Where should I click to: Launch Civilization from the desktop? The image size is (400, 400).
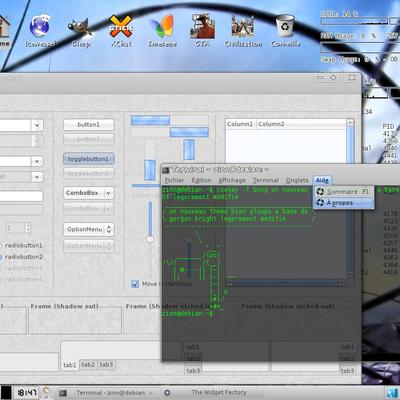coord(243,31)
